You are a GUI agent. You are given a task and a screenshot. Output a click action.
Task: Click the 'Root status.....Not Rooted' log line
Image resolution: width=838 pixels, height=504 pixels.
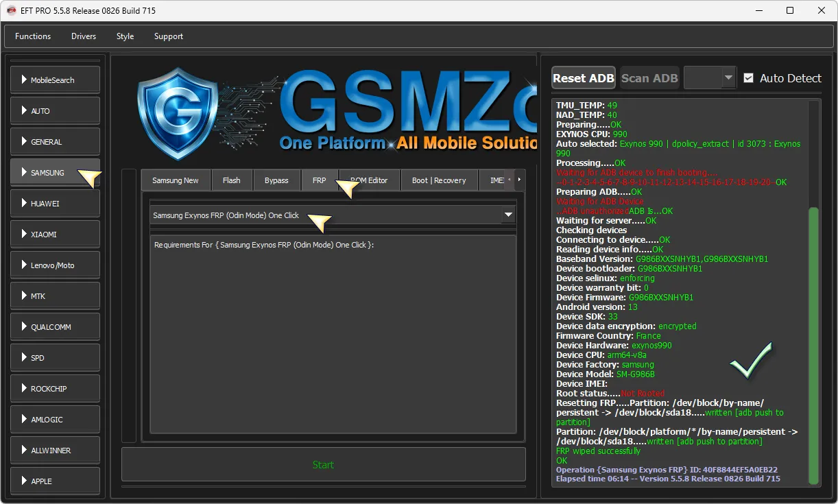(x=610, y=394)
